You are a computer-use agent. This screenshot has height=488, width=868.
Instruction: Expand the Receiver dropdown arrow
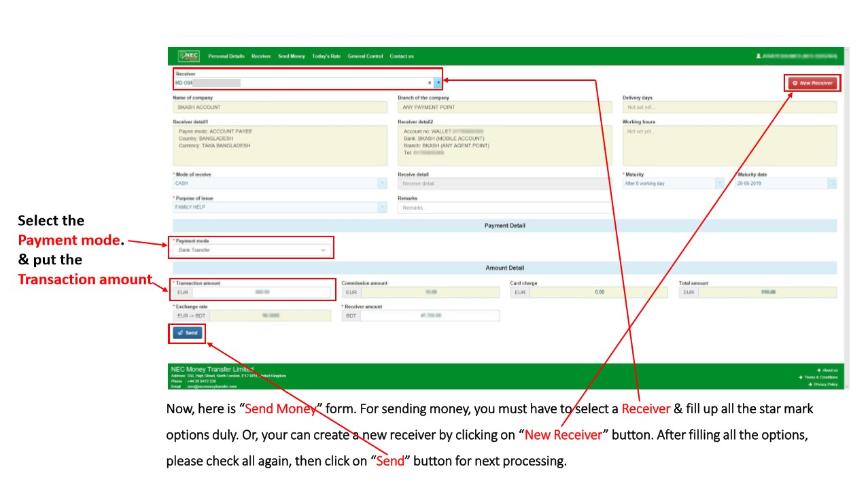click(x=438, y=83)
